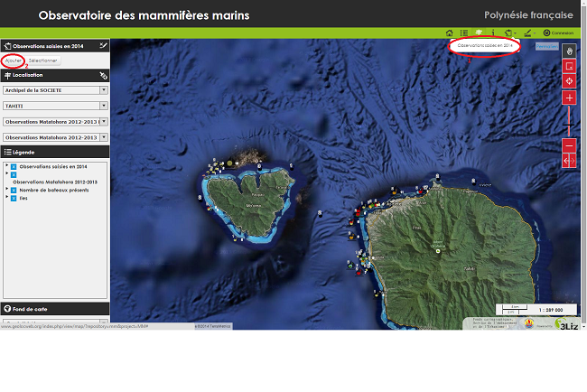Open the Archipel de la SOCIETE dropdown

pyautogui.click(x=104, y=91)
